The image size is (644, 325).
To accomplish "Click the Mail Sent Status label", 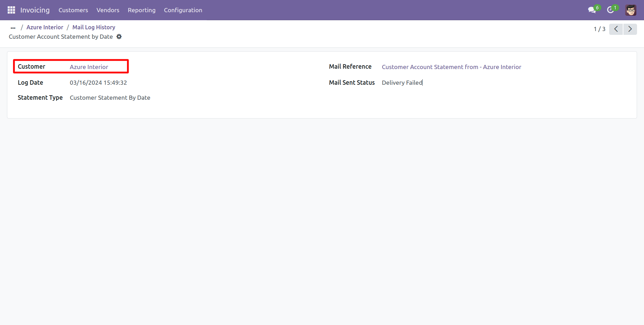I will [352, 83].
